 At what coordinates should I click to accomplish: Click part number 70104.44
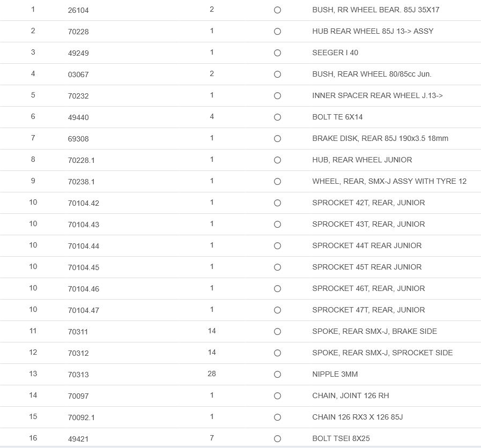[x=83, y=246]
